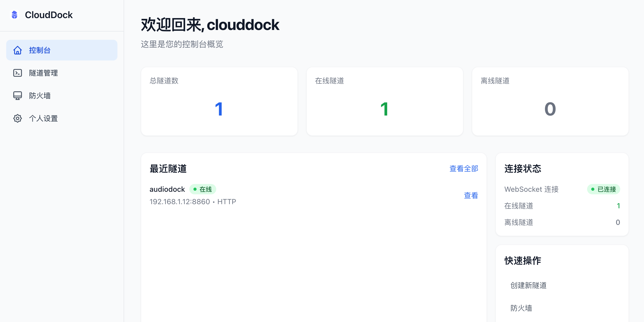Select the home icon beside 控制台

point(17,50)
